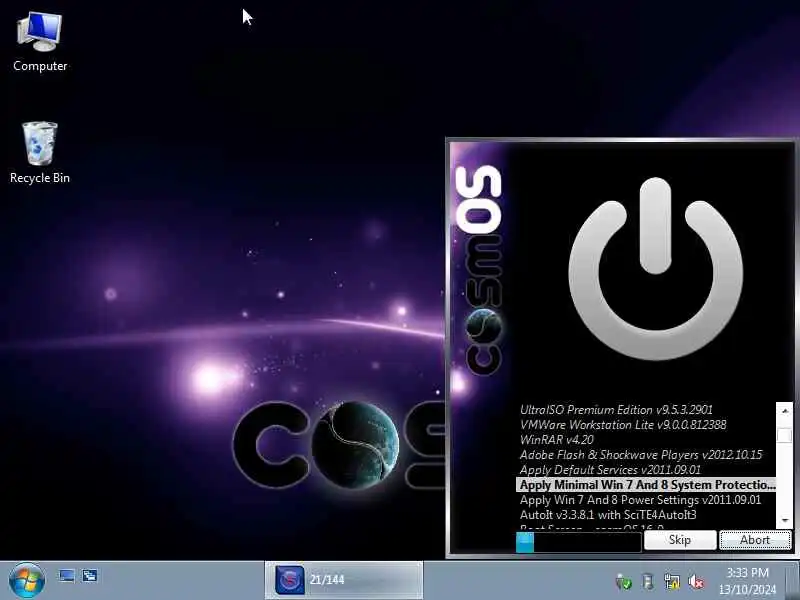The image size is (800, 600).
Task: Click the muted volume speaker tray icon
Action: click(696, 582)
